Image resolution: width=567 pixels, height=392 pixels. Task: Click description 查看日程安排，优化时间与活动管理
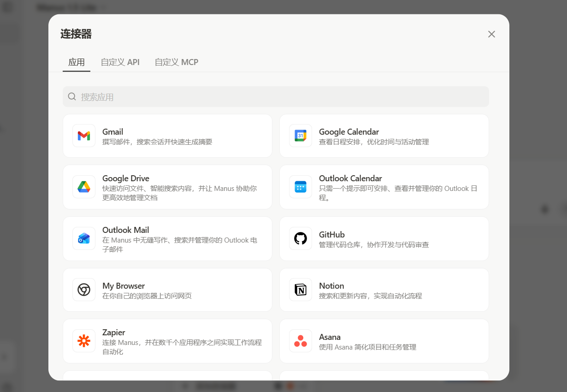pyautogui.click(x=374, y=142)
